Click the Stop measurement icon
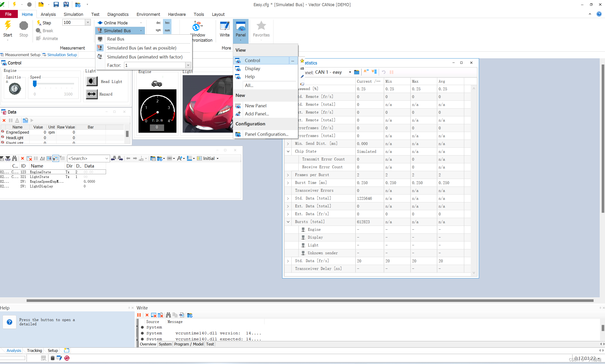This screenshot has width=605, height=364. point(23,26)
